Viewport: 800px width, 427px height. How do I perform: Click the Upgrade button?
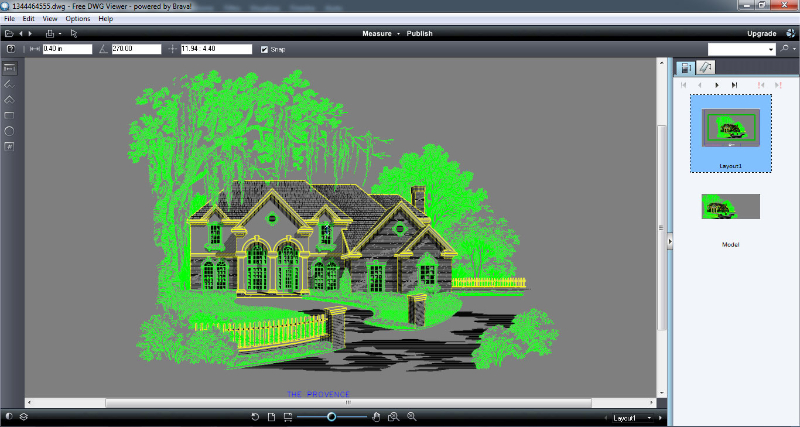tap(761, 33)
